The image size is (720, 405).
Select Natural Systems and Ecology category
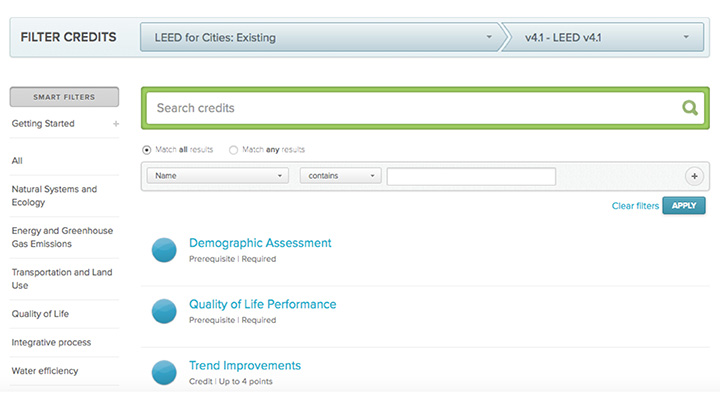tap(54, 195)
